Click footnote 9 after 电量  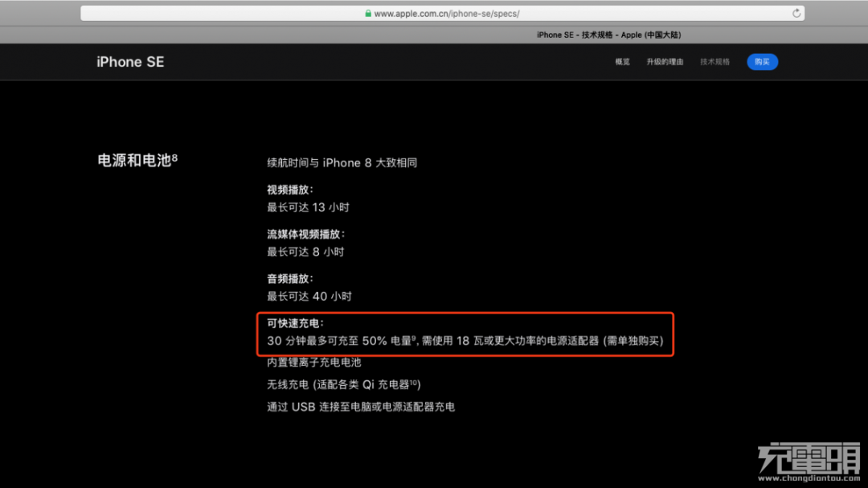pos(414,338)
